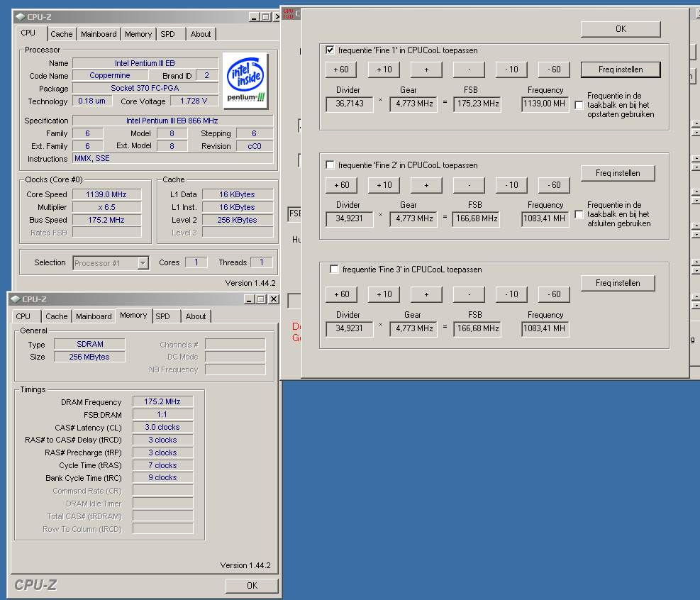Enable frequentie 'Fine 3' in CPUCooL checkbox
The height and width of the screenshot is (600, 700).
(x=334, y=270)
